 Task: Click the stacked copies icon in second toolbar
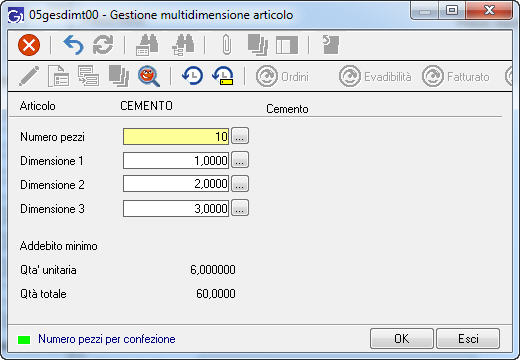pyautogui.click(x=119, y=76)
